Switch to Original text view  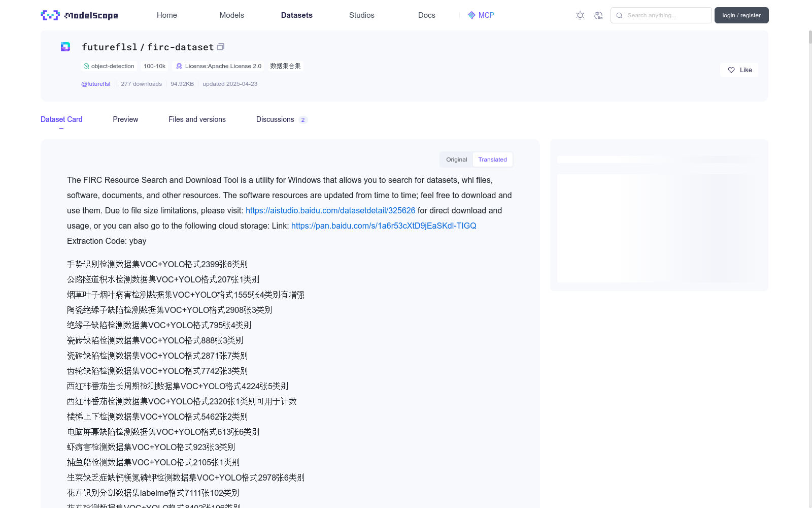[x=456, y=160]
